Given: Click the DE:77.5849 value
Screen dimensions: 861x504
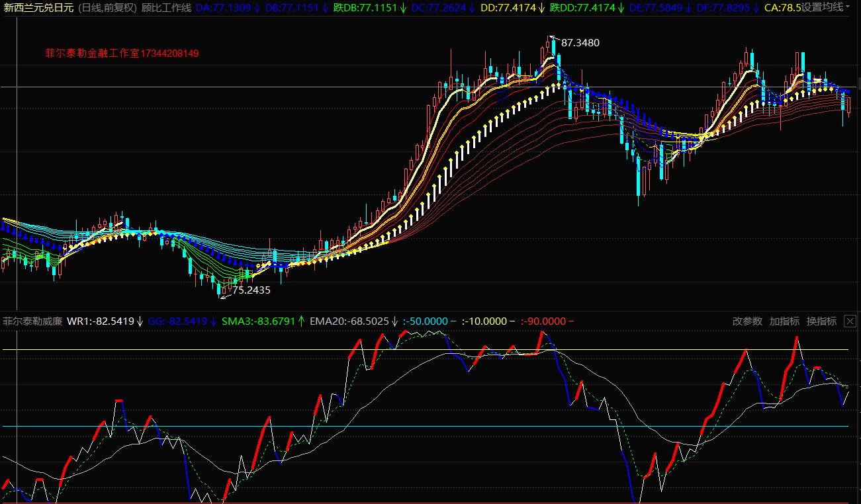Looking at the screenshot, I should [x=657, y=8].
